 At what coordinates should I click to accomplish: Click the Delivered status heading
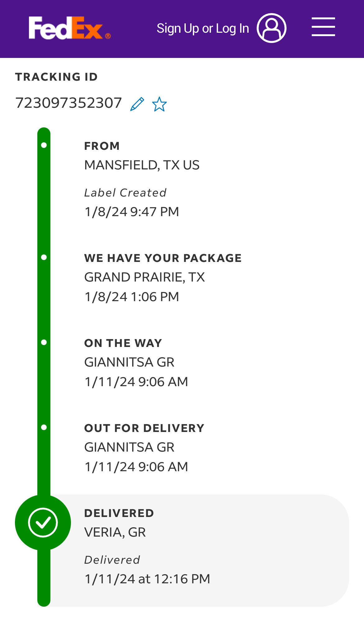click(x=119, y=513)
